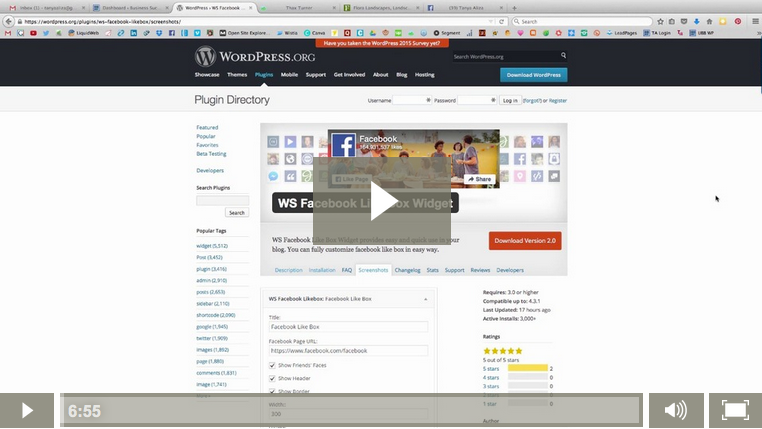Open the Support menu in WordPress nav

[316, 75]
